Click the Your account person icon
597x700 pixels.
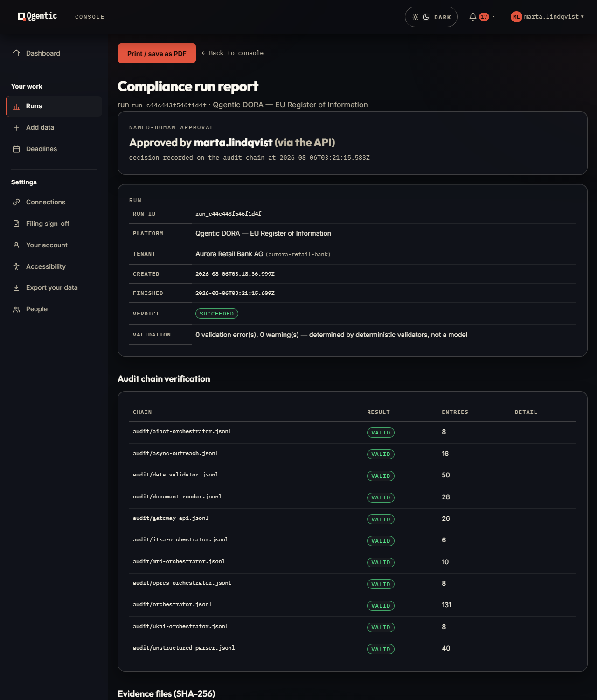pos(16,245)
